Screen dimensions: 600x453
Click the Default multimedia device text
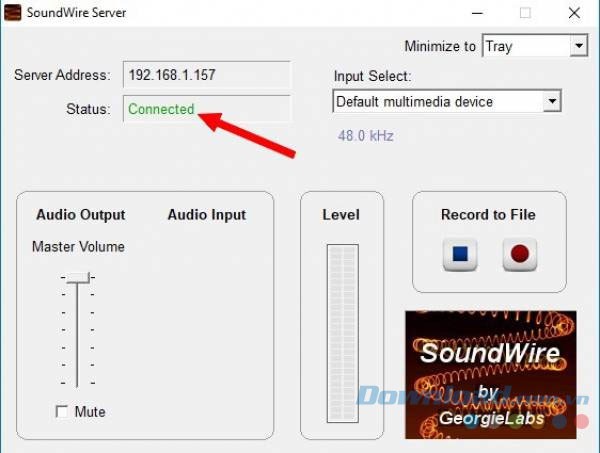414,102
